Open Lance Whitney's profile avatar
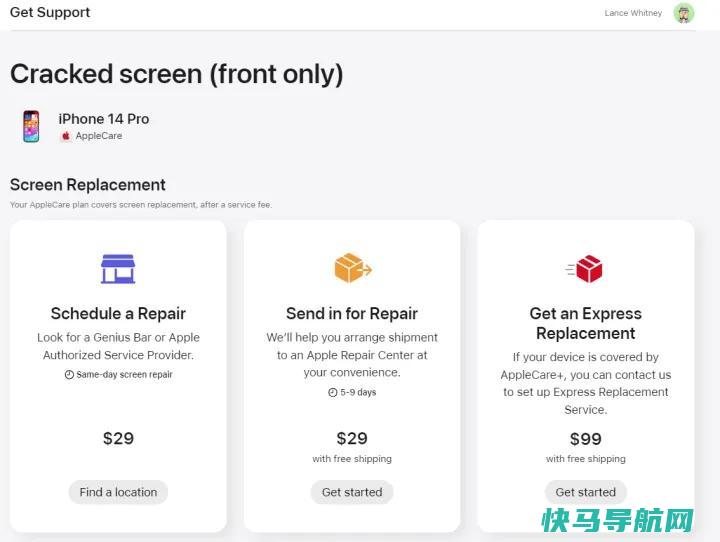Screen dimensions: 720x542 coord(684,13)
